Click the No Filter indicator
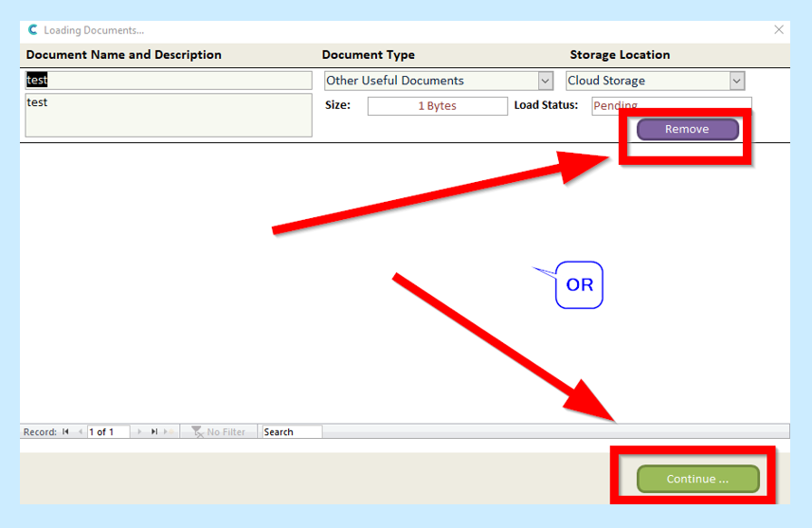Viewport: 812px width, 528px height. pyautogui.click(x=218, y=431)
